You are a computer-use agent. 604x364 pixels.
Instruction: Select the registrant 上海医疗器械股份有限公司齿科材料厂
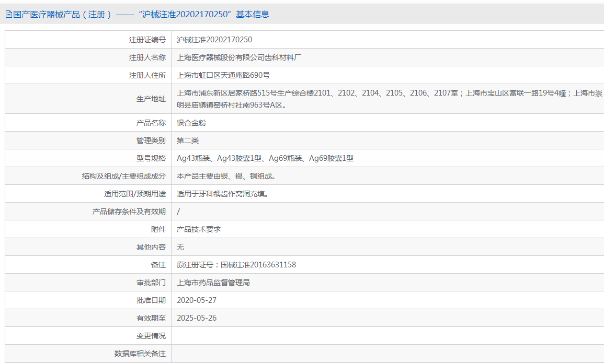[239, 57]
